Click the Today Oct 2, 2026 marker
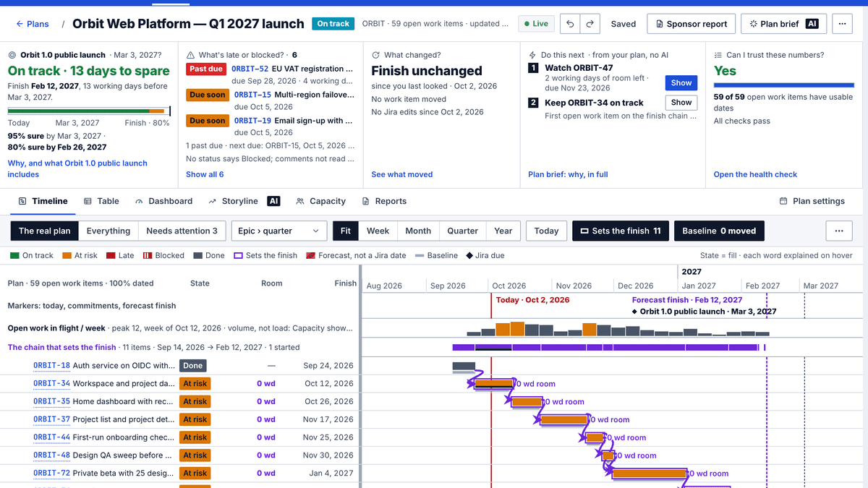 [x=532, y=300]
